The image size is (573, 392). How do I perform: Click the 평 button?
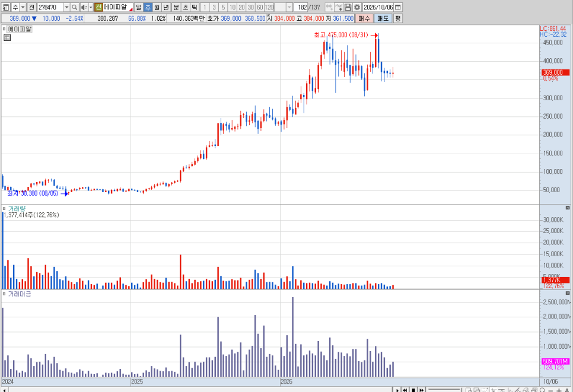(398, 18)
